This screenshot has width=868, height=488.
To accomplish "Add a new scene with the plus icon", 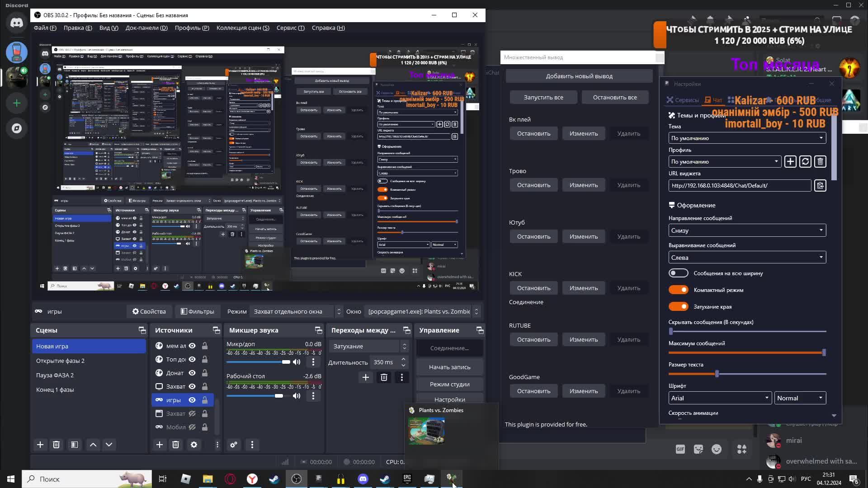I will click(x=40, y=445).
